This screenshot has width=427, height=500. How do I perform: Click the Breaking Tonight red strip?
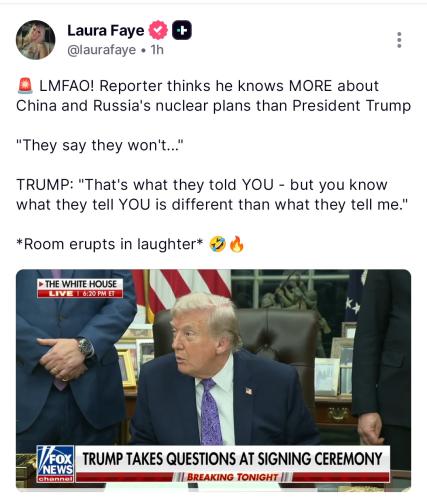(232, 477)
